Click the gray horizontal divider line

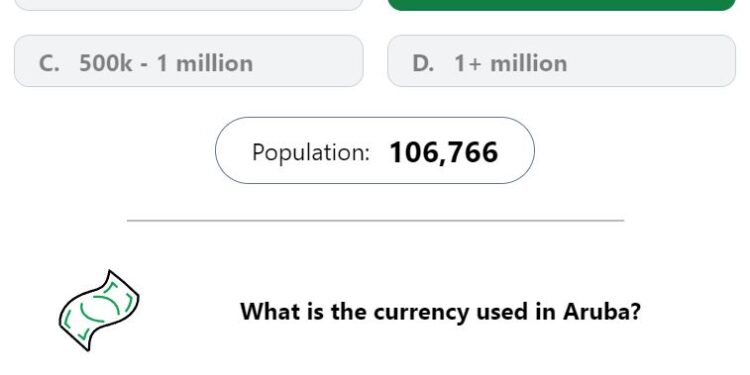375,221
